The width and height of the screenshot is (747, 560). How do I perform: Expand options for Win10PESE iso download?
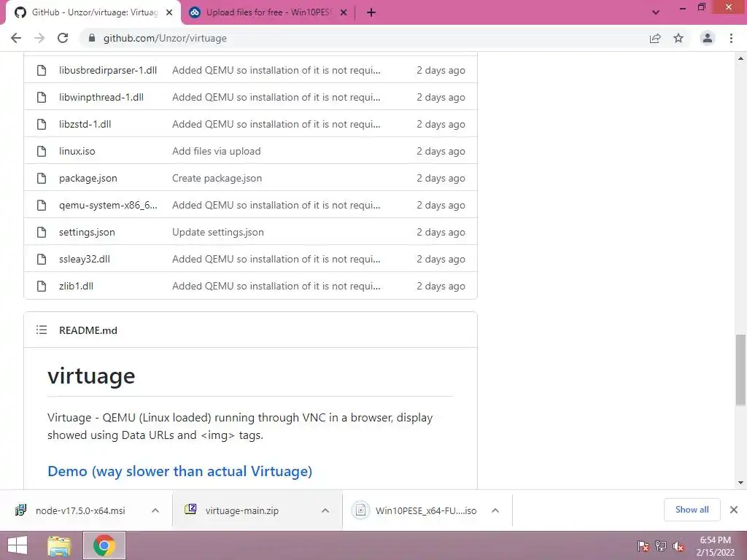(x=495, y=510)
